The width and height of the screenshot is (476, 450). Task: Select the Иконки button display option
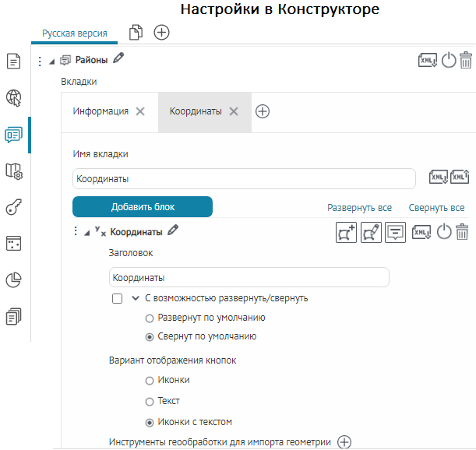pyautogui.click(x=150, y=380)
